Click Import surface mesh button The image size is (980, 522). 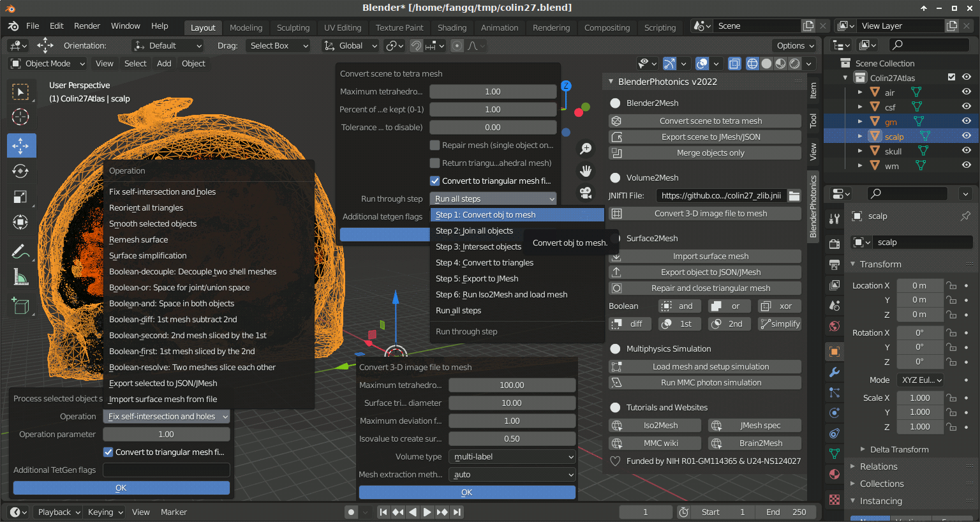(x=705, y=256)
